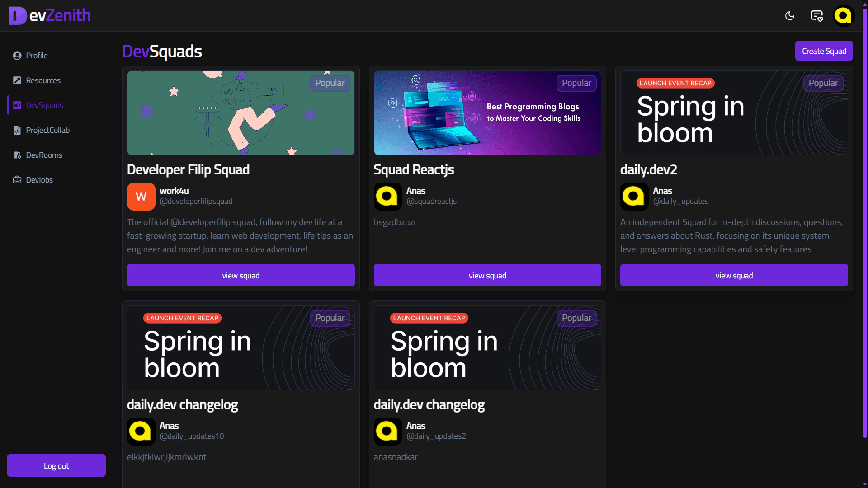View the Developer Filip Squad
Viewport: 868px width, 488px height.
click(241, 275)
